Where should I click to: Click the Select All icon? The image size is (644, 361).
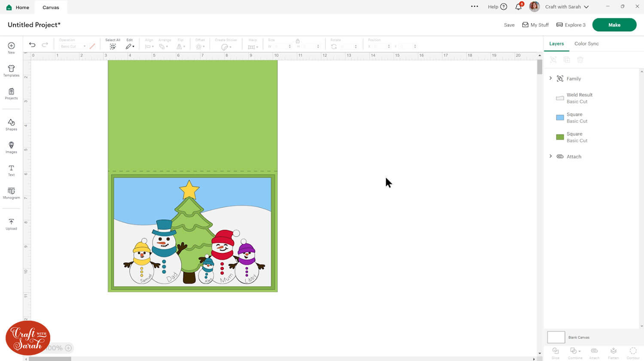pos(112,46)
